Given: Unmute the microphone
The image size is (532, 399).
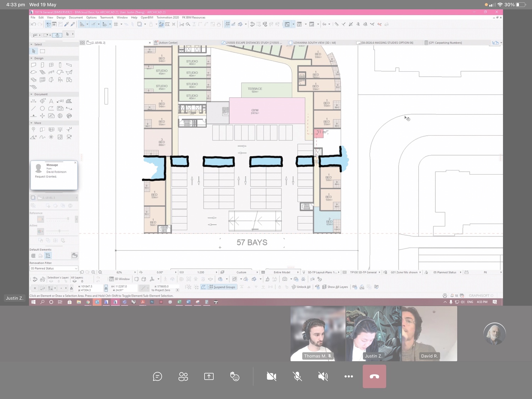Looking at the screenshot, I should (x=297, y=376).
